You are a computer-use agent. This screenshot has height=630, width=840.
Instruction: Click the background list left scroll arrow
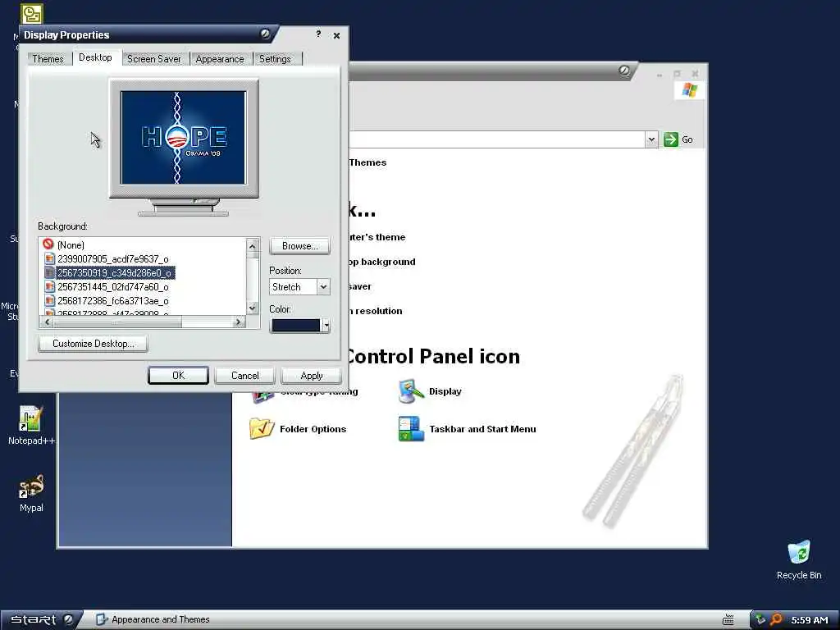click(x=47, y=322)
